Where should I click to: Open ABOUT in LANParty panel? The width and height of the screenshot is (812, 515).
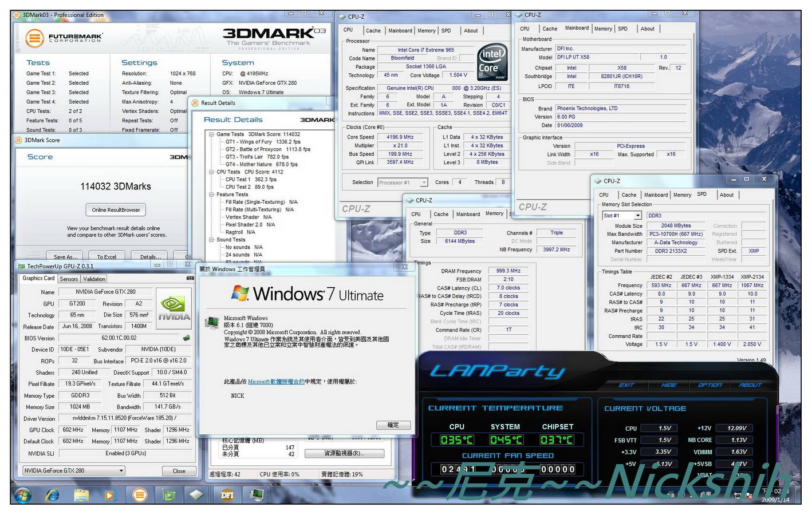coord(750,385)
